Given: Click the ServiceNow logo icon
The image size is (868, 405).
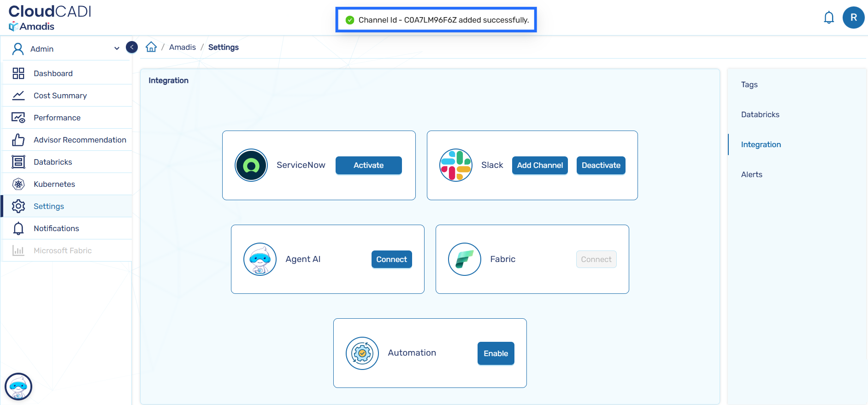Looking at the screenshot, I should coord(251,165).
